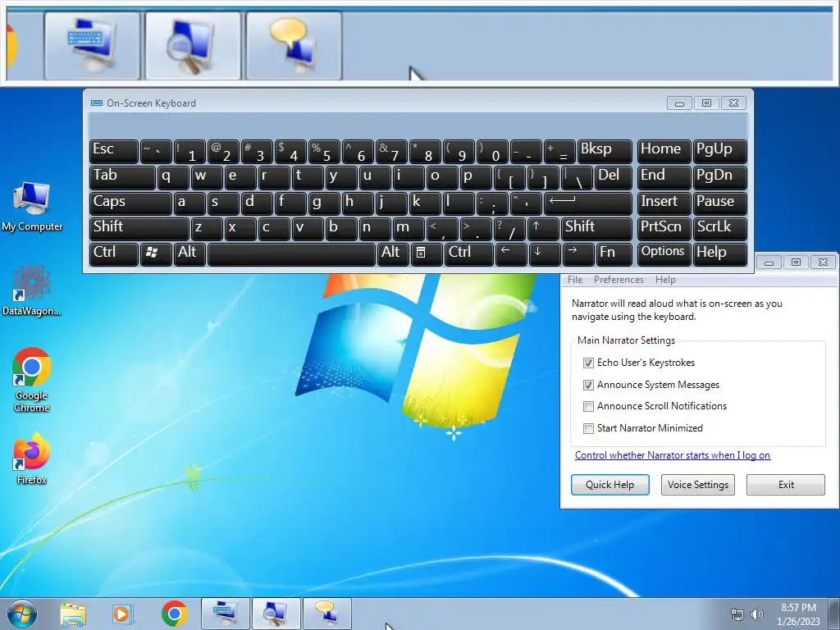Click the Enter key on On-Screen Keyboard

(x=588, y=203)
